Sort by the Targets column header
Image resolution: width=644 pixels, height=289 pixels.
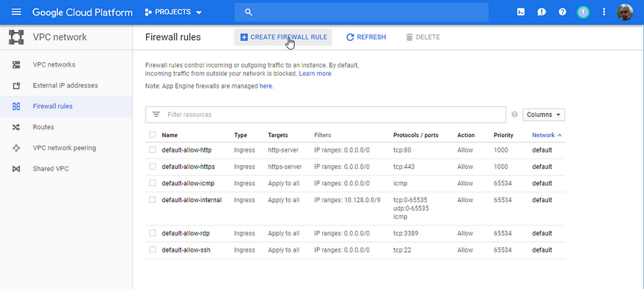tap(278, 135)
